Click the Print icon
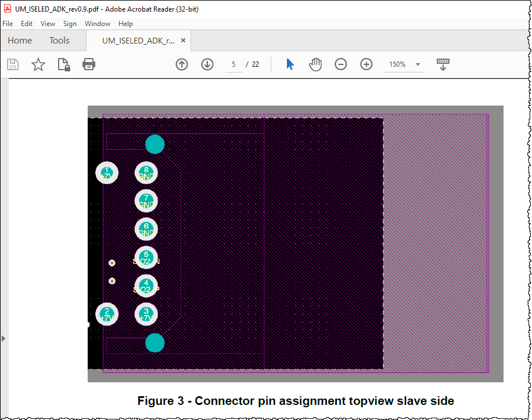Screen dimensions: 532x420 (x=88, y=64)
